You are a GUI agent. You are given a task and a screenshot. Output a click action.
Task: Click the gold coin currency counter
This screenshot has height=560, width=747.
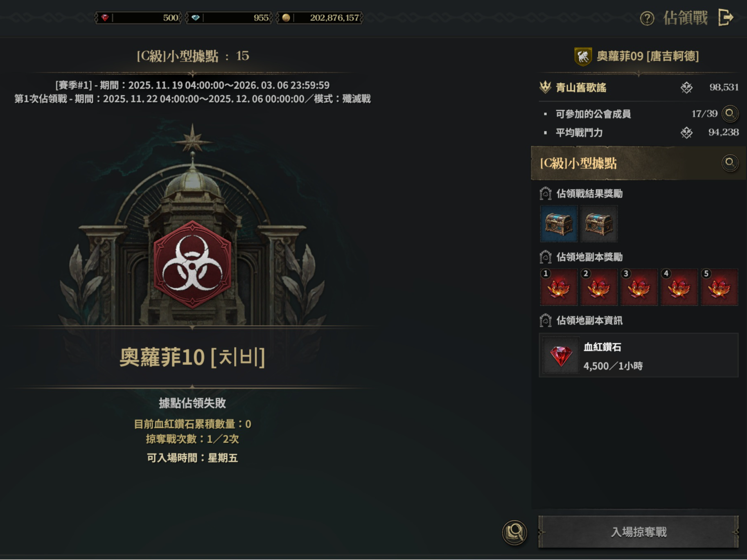(x=320, y=18)
